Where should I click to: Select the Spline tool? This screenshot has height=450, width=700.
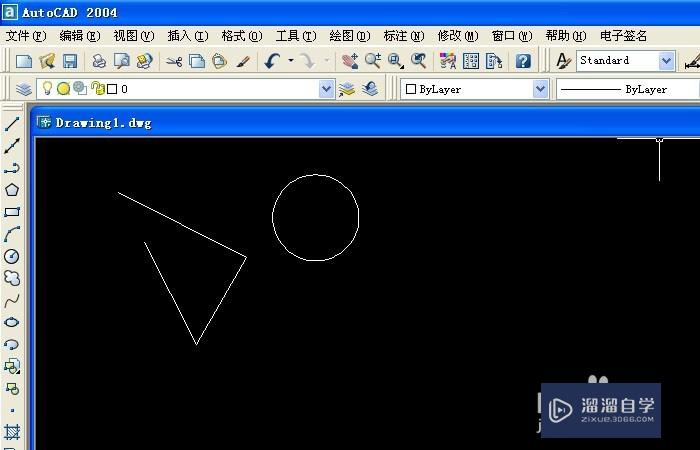(x=12, y=300)
